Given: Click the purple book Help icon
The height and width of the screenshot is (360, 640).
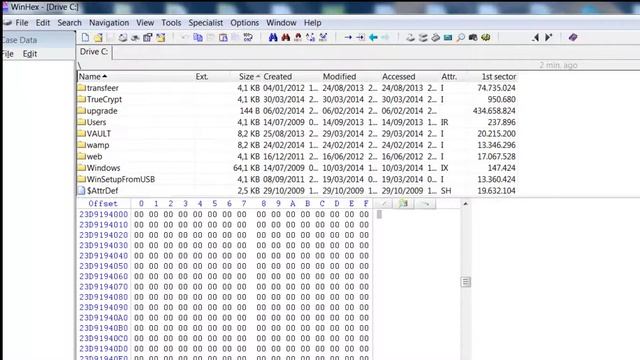Looking at the screenshot, I should coord(573,38).
